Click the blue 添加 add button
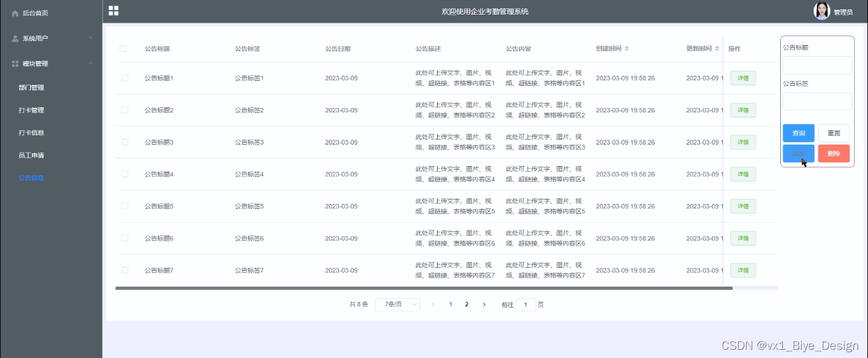The width and height of the screenshot is (868, 358). click(799, 153)
